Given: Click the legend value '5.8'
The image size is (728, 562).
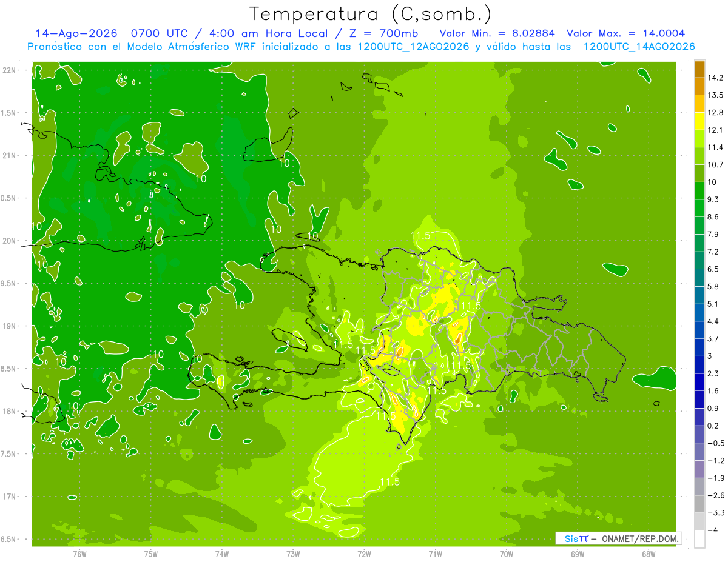Looking at the screenshot, I should (714, 286).
